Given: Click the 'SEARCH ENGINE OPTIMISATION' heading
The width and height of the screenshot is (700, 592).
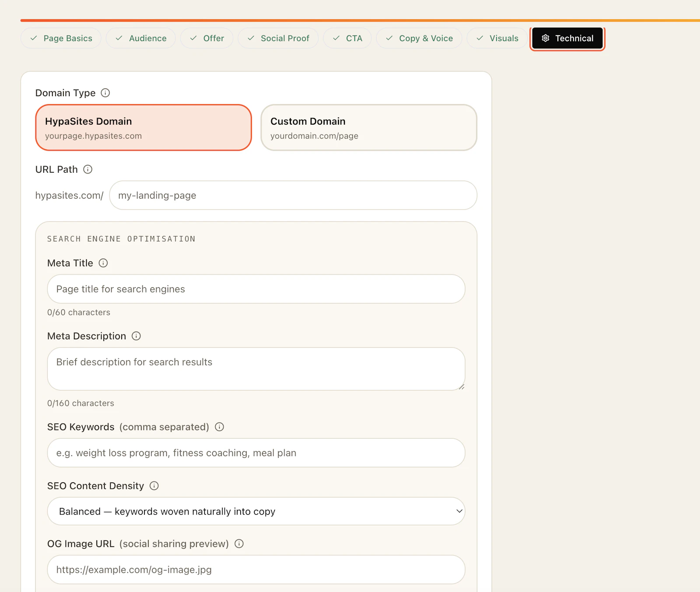Looking at the screenshot, I should 121,239.
